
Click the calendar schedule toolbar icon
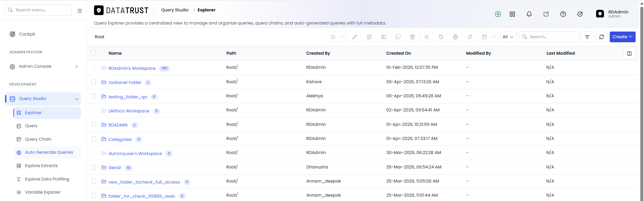(484, 37)
